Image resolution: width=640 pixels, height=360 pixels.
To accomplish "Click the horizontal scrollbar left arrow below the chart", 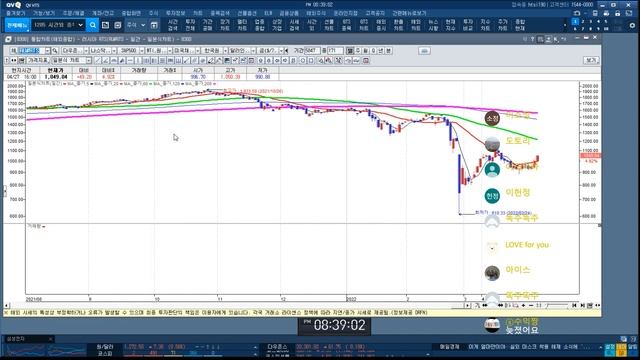I will point(7,305).
